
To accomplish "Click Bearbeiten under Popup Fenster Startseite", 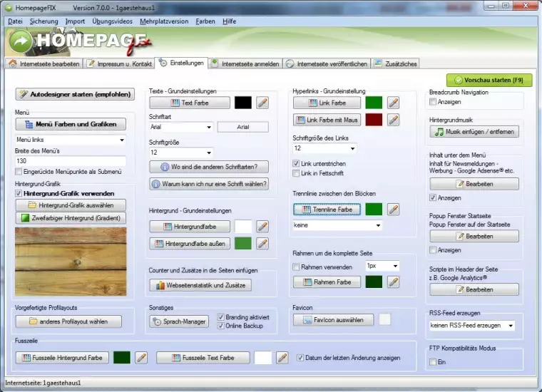I will click(x=474, y=236).
